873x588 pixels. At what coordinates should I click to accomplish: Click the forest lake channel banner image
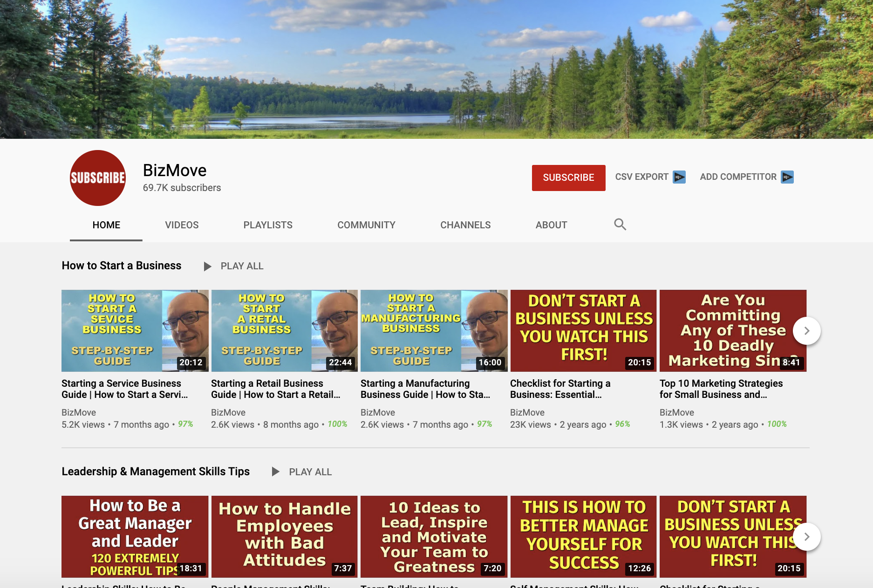pos(436,69)
